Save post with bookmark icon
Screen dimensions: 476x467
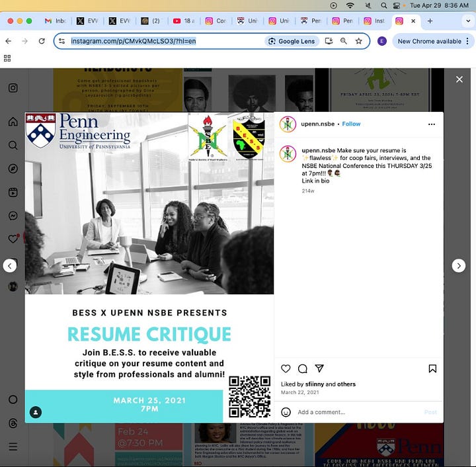[432, 368]
